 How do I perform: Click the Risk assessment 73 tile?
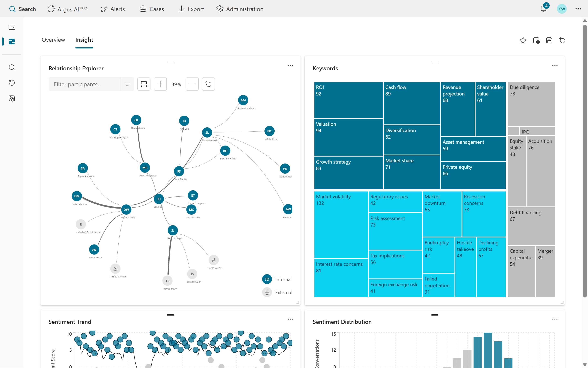pyautogui.click(x=395, y=231)
